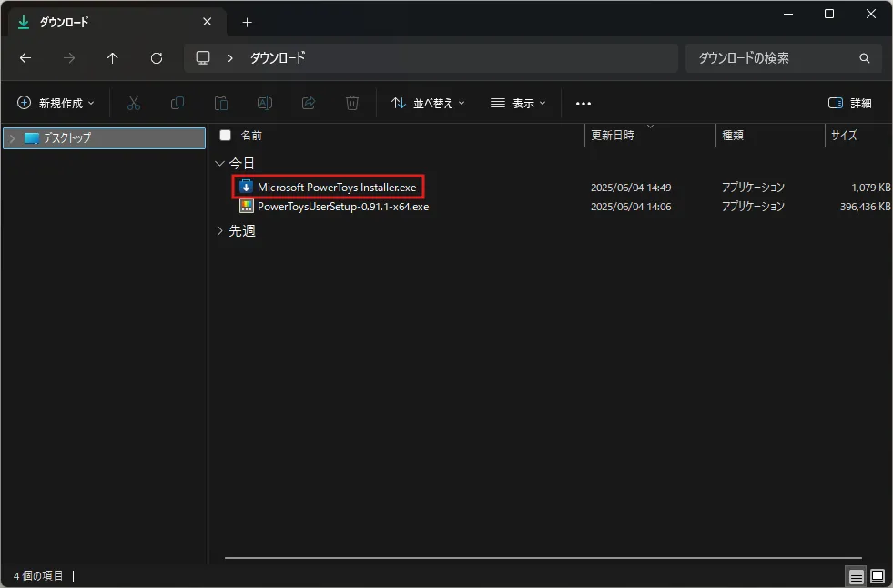Click the Copy icon in toolbar
Viewport: 893px width, 588px height.
pos(178,103)
